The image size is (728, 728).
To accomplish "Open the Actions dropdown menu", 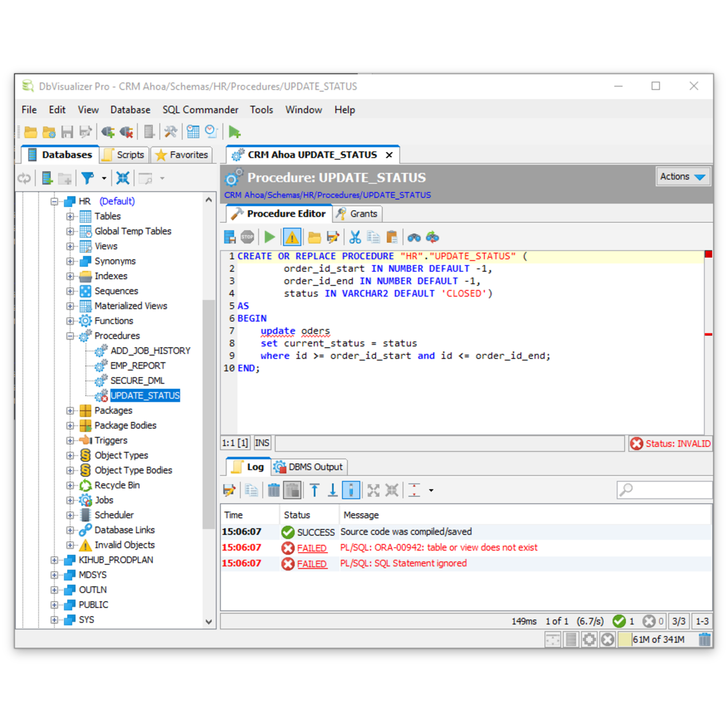I will [x=682, y=177].
